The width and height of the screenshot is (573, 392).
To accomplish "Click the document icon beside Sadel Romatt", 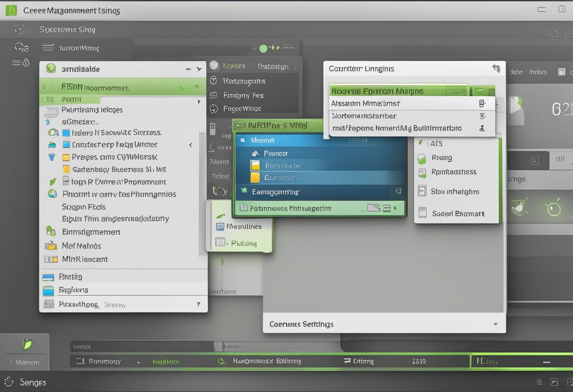I will click(423, 213).
